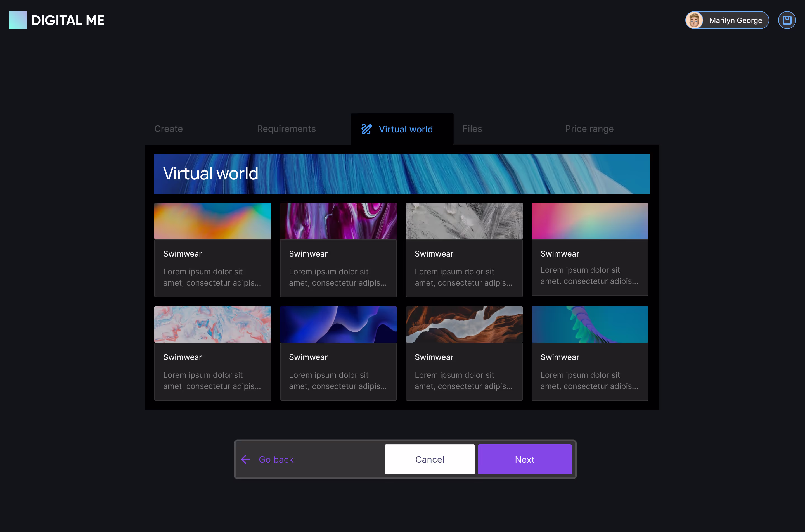Click the pencil icon on Virtual world tab
This screenshot has width=805, height=532.
(x=366, y=129)
